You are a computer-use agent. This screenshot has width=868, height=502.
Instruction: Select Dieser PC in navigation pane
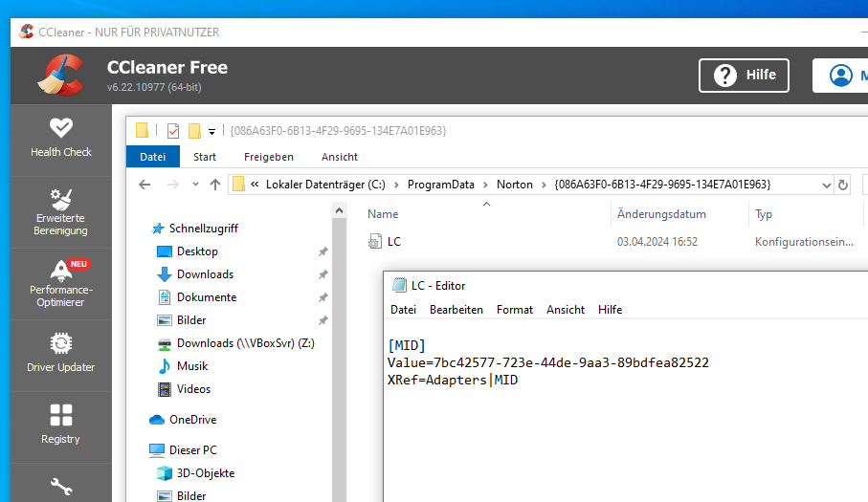coord(192,450)
